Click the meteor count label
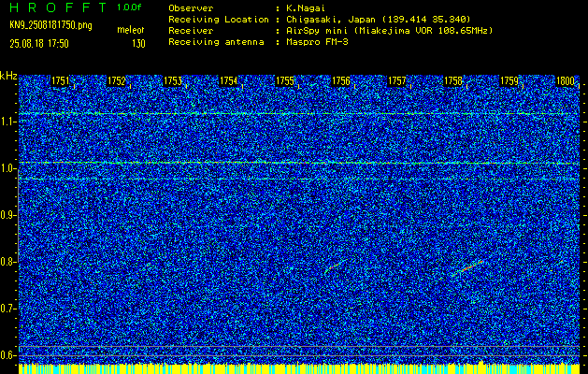The image size is (588, 374). [131, 30]
